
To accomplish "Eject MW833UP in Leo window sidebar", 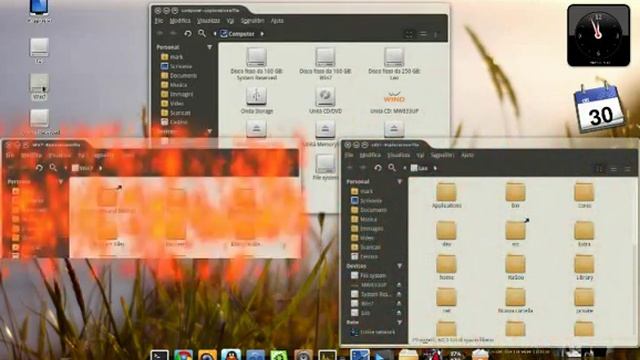I will [x=399, y=285].
